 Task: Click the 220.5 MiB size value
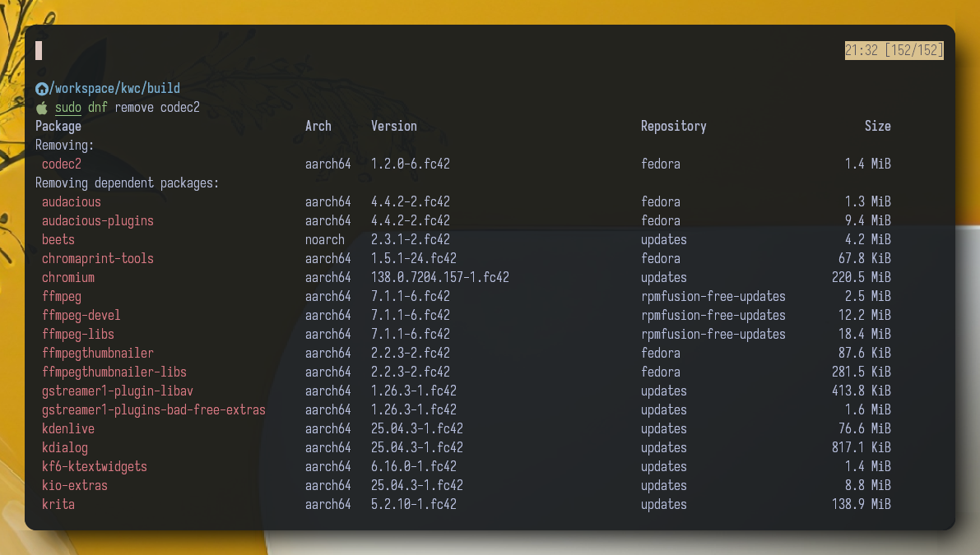(x=862, y=277)
